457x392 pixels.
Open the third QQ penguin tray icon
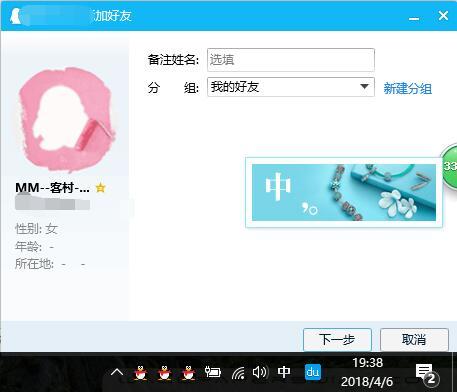tap(188, 373)
